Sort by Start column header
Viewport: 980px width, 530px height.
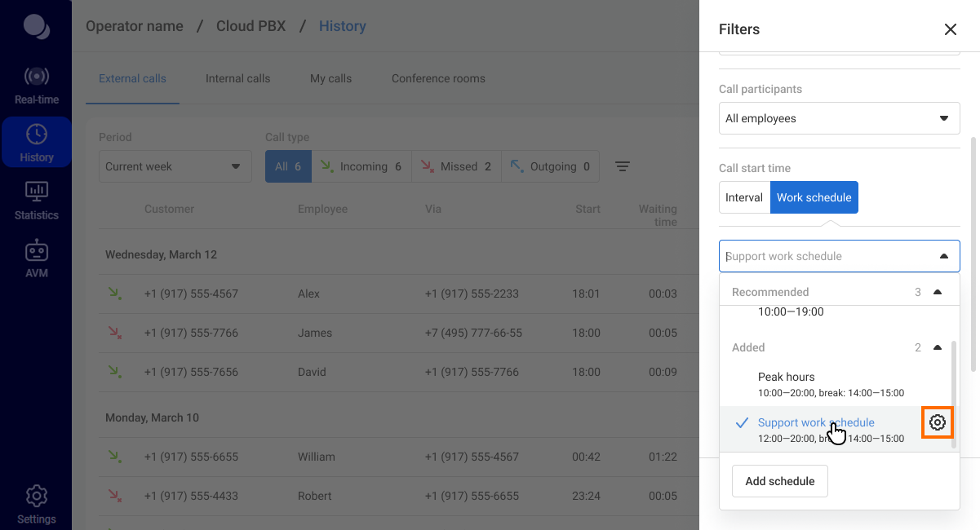[588, 209]
